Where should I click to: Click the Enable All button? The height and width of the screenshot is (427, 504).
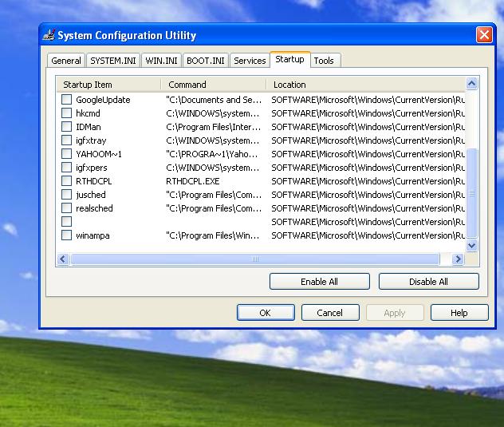coord(320,282)
